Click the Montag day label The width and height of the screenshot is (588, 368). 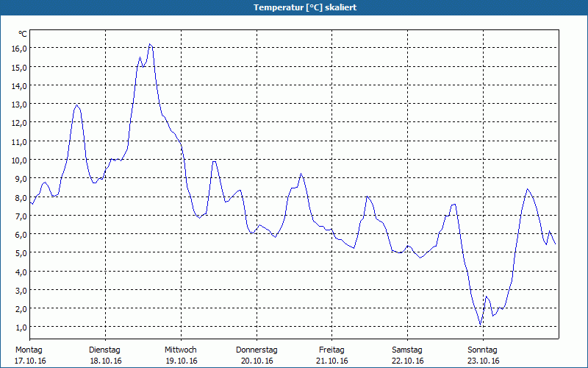pyautogui.click(x=29, y=350)
